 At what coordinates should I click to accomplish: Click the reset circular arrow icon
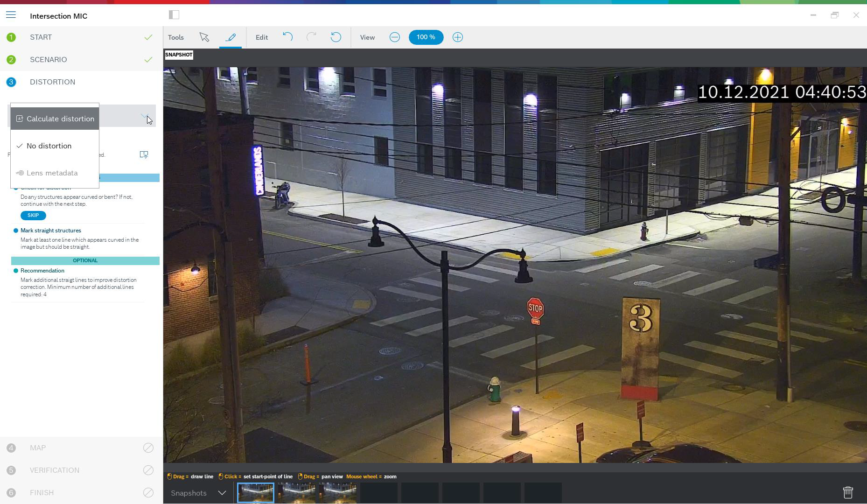point(336,37)
